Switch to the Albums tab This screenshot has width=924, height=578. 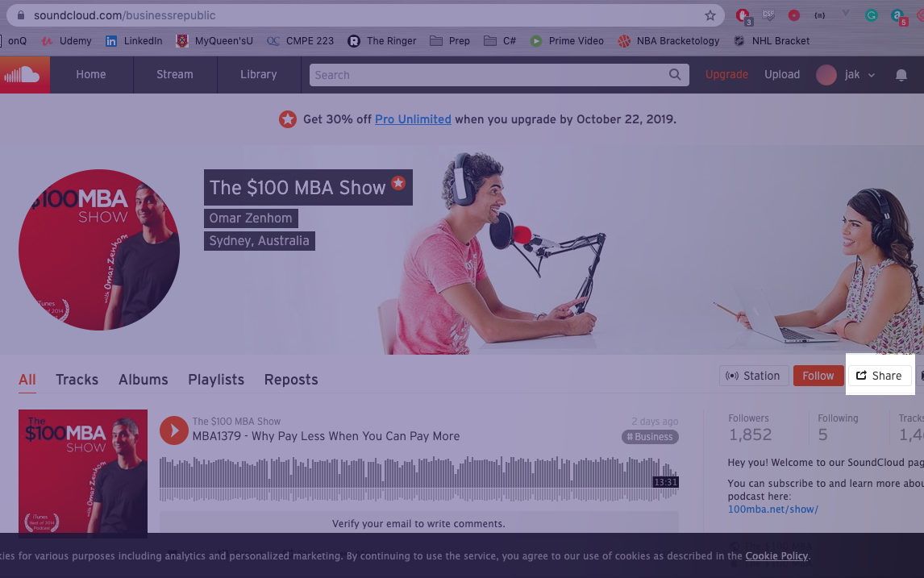point(144,380)
